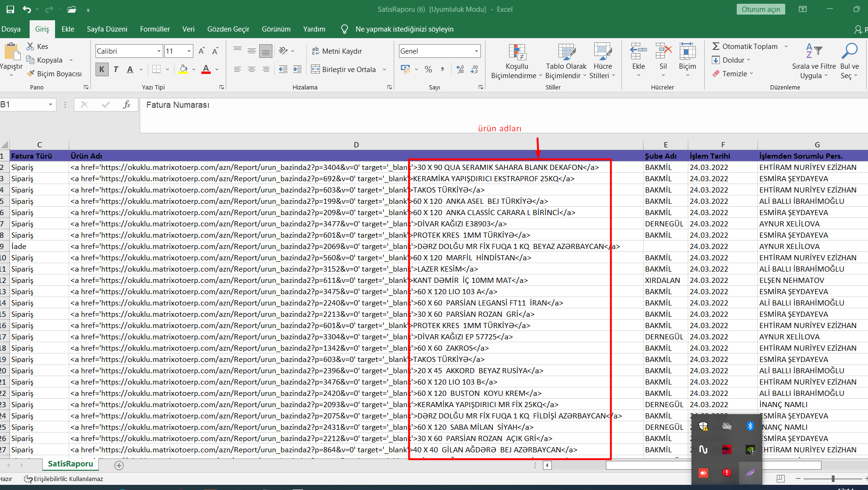Open the Calibri font name dropdown
Viewport: 868px width, 490px height.
tap(159, 51)
